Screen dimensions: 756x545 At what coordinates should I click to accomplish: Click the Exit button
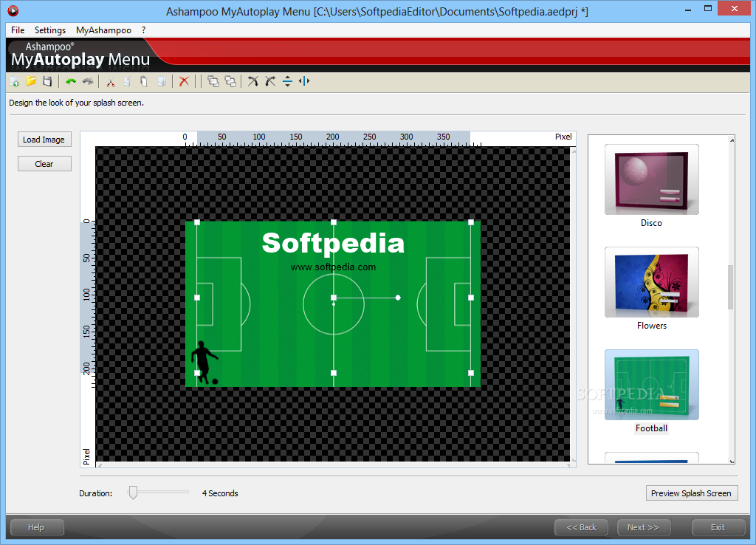point(718,527)
